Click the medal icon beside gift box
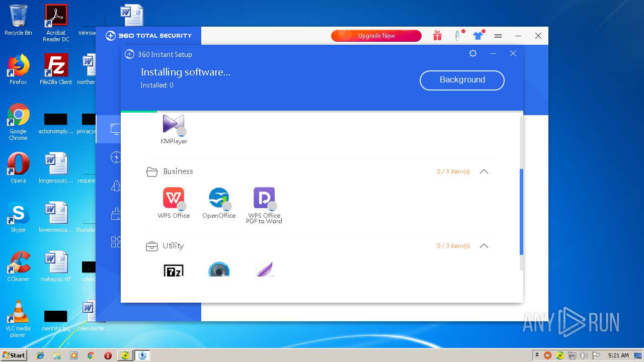Screen dimensions: 644x362 click(457, 36)
